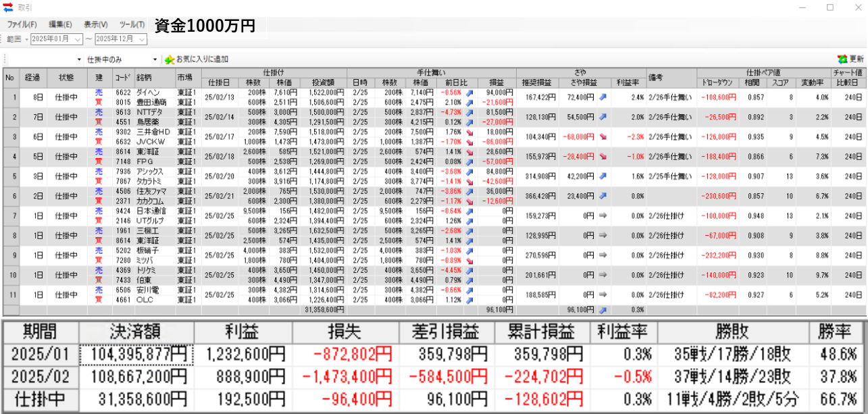This screenshot has height=414, width=868.
Task: Click the red down arrow in row 4 さや損益
Action: [603, 157]
